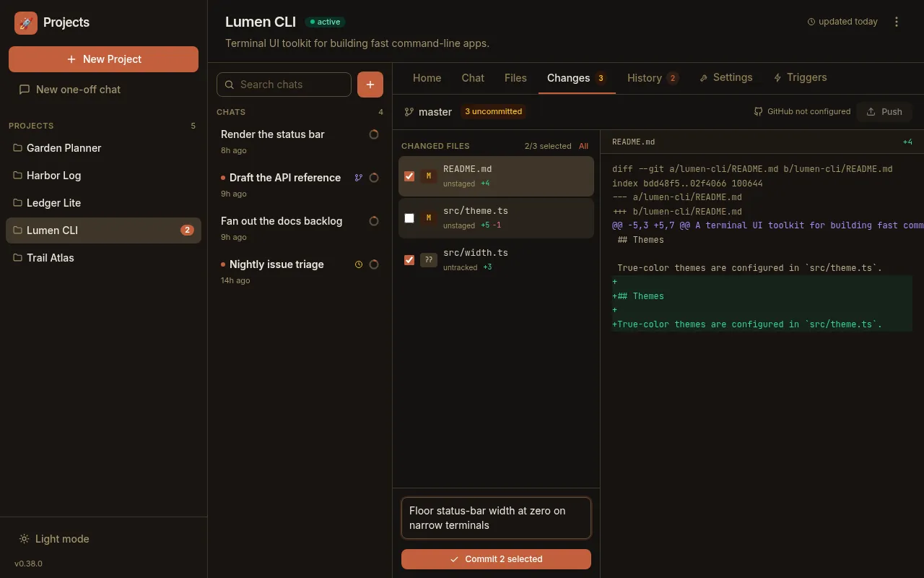The image size is (924, 578).
Task: Click the New Project button
Action: [x=103, y=59]
